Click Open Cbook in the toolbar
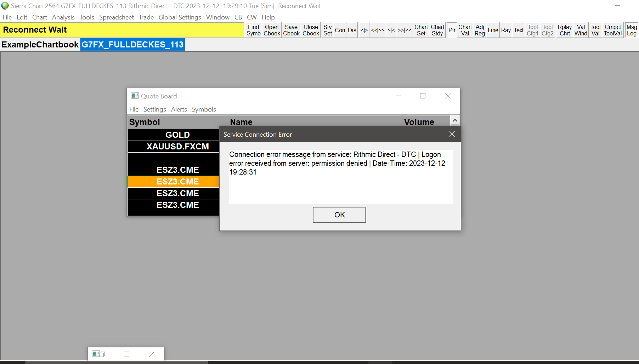The image size is (639, 364). point(272,30)
